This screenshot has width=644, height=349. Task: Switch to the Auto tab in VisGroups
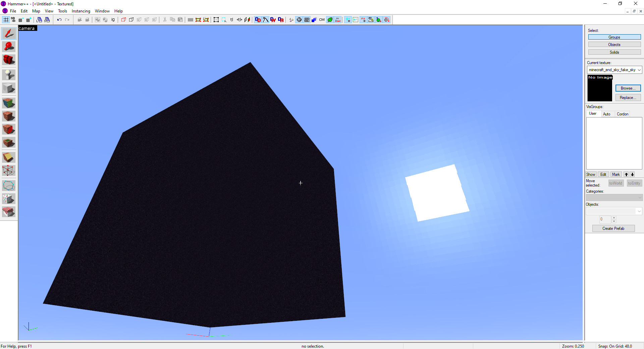(x=607, y=114)
